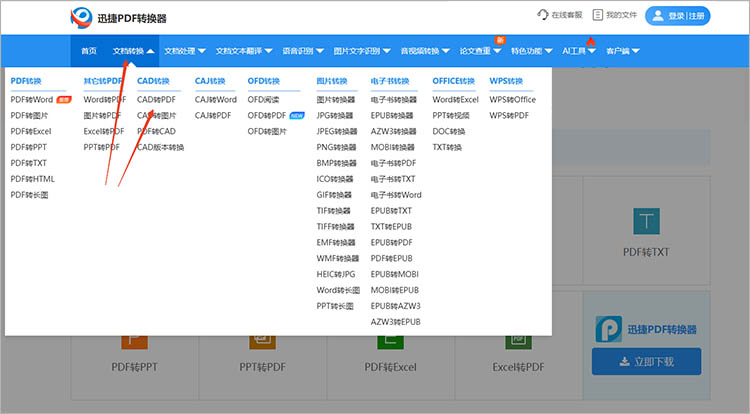Open CAD转图片 link
Screen dimensions: 750x414
(x=156, y=115)
